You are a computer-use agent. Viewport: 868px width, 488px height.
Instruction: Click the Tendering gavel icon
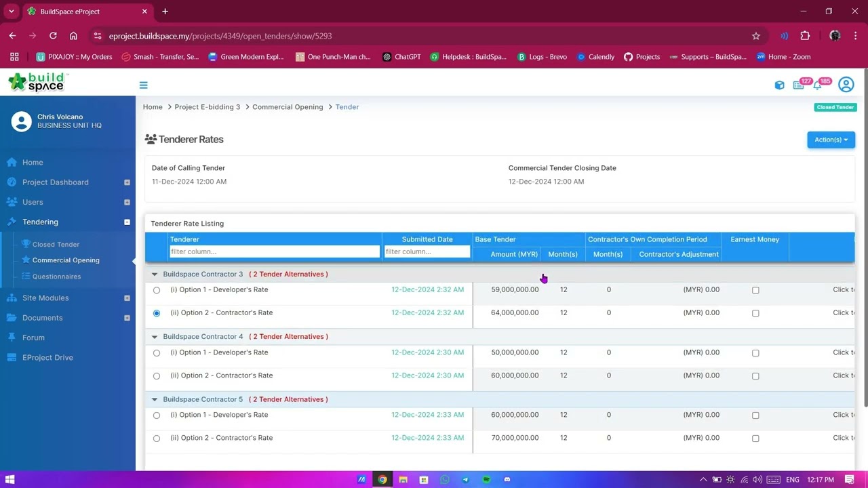(x=12, y=222)
